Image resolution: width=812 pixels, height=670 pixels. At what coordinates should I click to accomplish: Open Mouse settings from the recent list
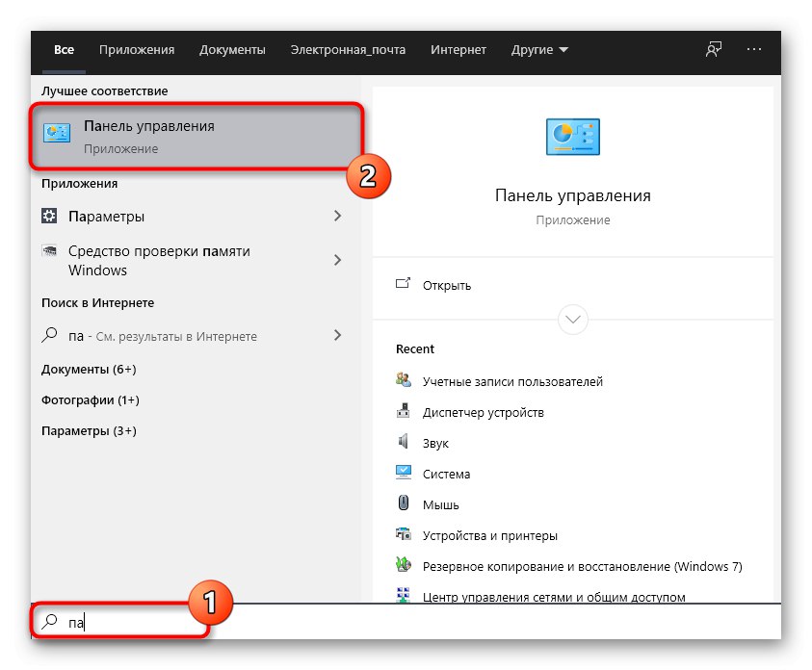point(440,504)
